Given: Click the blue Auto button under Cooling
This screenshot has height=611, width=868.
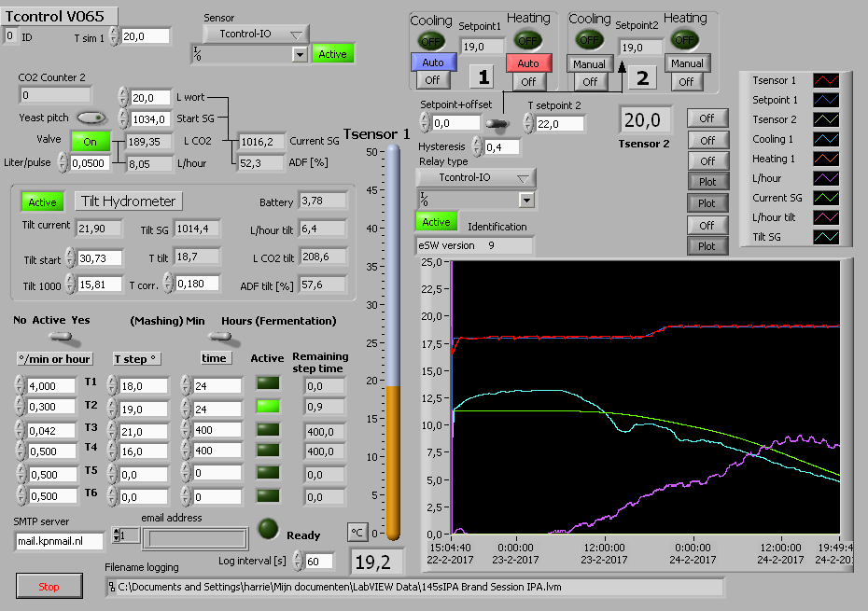Looking at the screenshot, I should coord(433,63).
